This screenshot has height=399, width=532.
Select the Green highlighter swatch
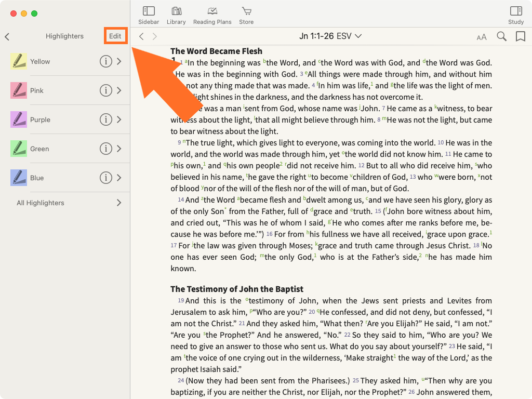[19, 149]
